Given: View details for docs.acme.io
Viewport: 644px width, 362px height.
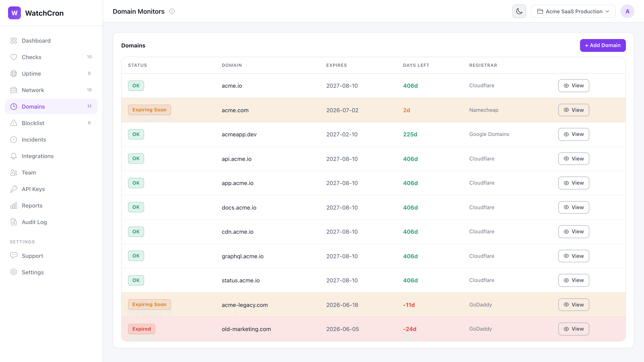Looking at the screenshot, I should [574, 208].
